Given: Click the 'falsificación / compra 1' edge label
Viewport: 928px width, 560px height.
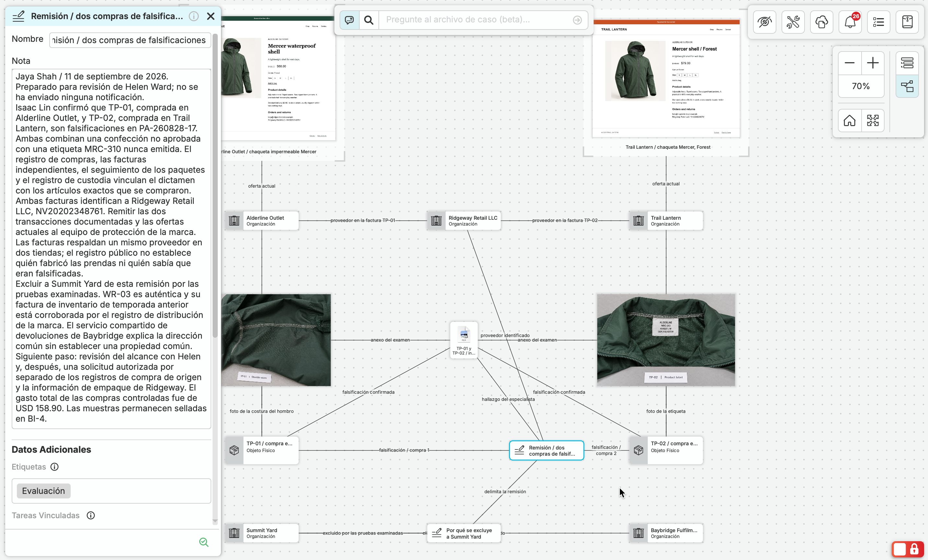Looking at the screenshot, I should tap(404, 450).
